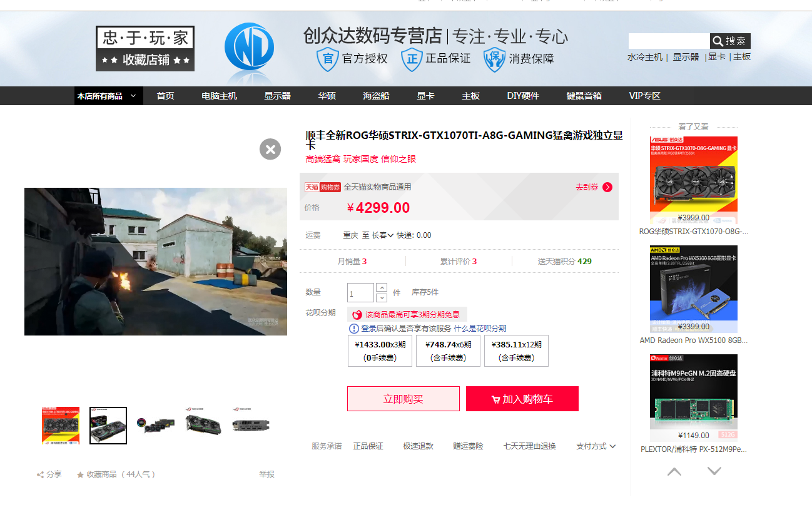Select the first red product thumbnail

[61, 426]
